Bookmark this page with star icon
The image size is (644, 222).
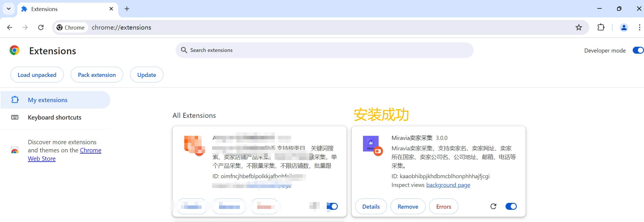[579, 27]
